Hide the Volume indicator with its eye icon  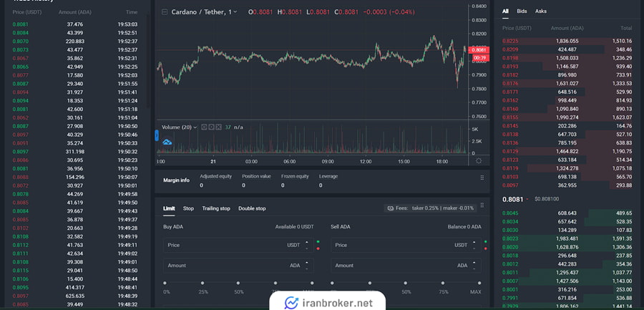pos(204,127)
